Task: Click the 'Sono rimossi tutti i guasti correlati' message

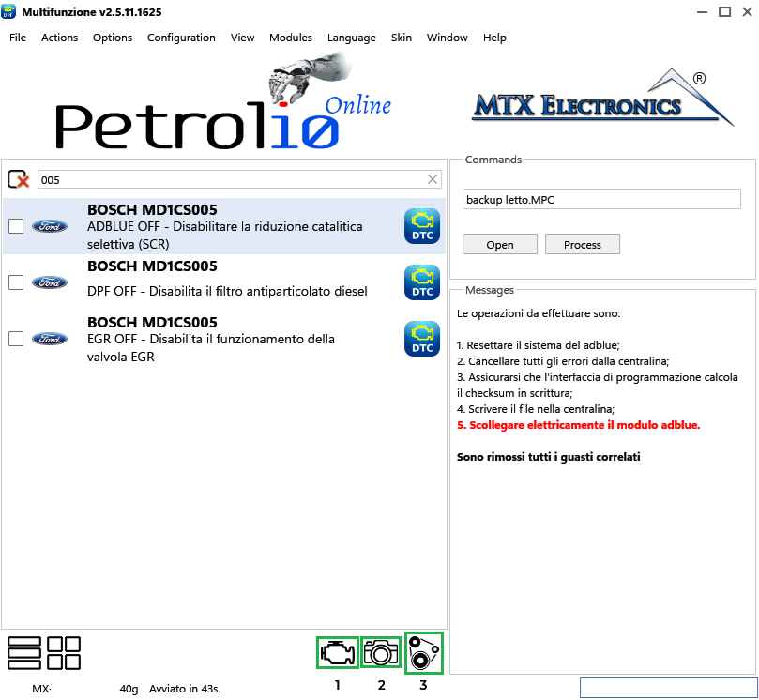Action: pyautogui.click(x=549, y=457)
